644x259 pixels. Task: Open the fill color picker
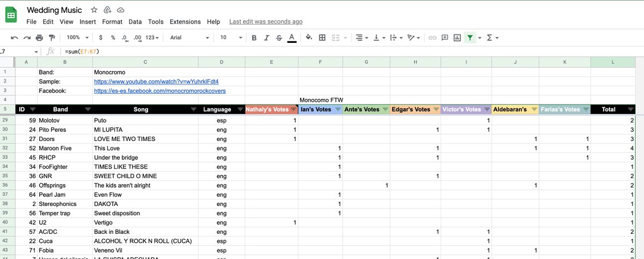tap(309, 38)
